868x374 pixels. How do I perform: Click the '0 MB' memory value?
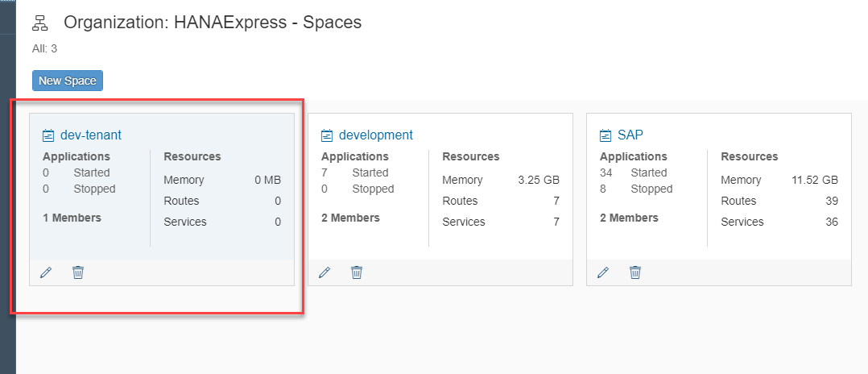click(268, 180)
